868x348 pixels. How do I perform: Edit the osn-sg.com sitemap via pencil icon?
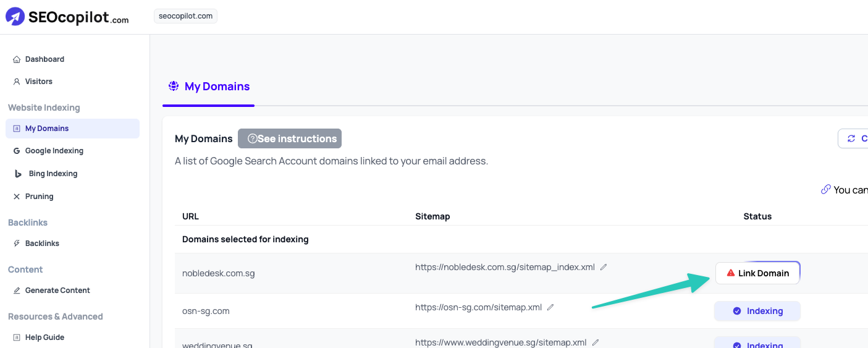(x=550, y=307)
